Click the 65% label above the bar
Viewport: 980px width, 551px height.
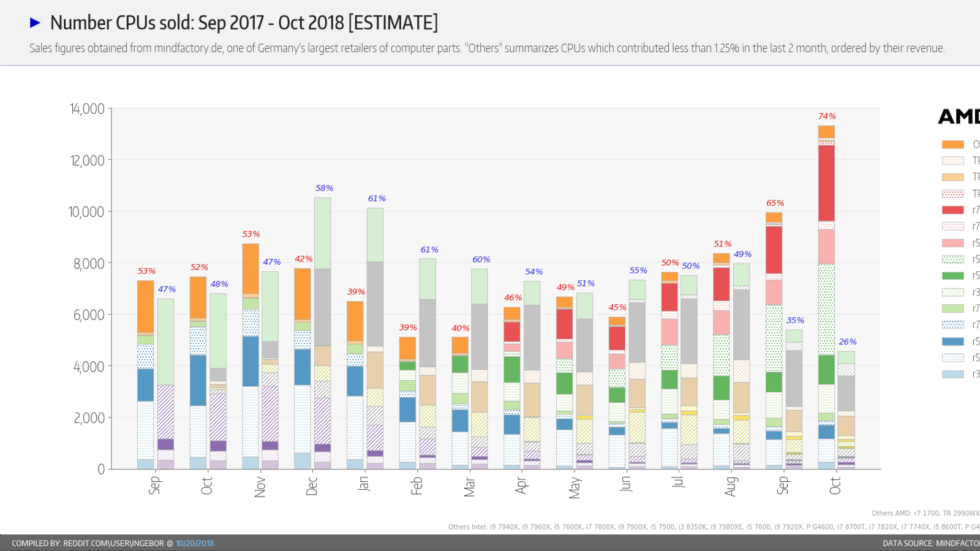click(775, 203)
